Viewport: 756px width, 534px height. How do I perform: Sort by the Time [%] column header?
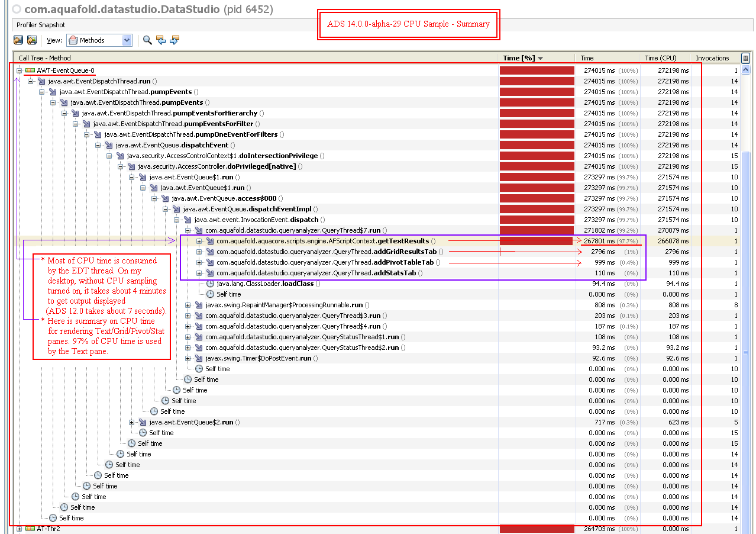coord(536,58)
